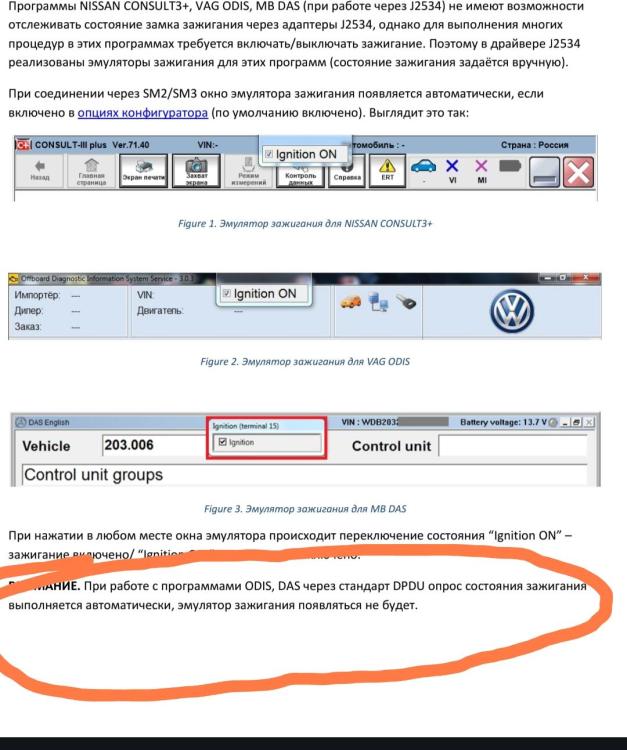Click the MI status X icon
Screen dimensions: 627x750
point(481,166)
